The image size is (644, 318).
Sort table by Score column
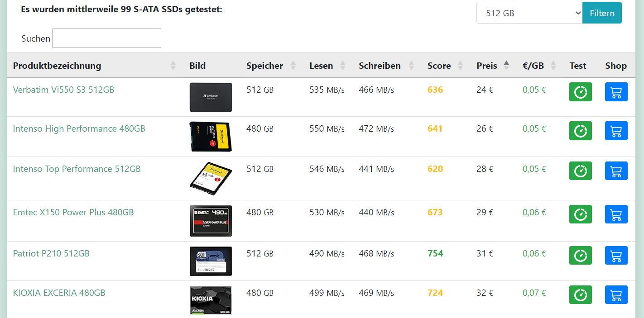click(446, 66)
